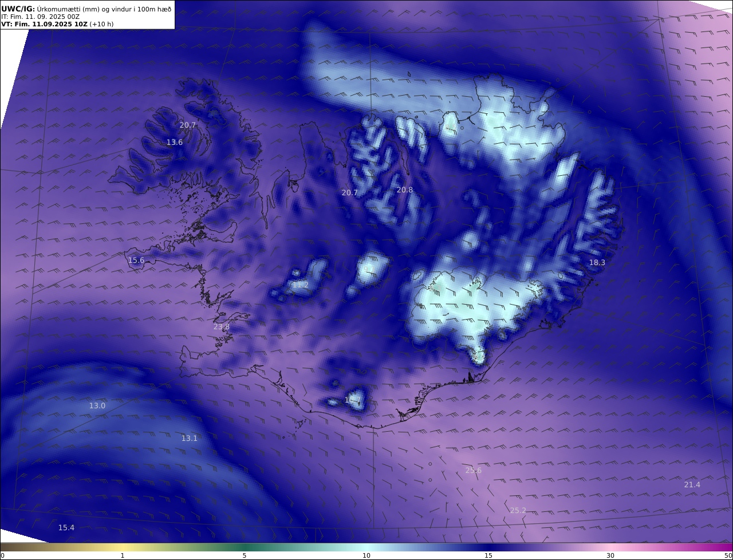Click the colorbar tick label 10

point(366,556)
